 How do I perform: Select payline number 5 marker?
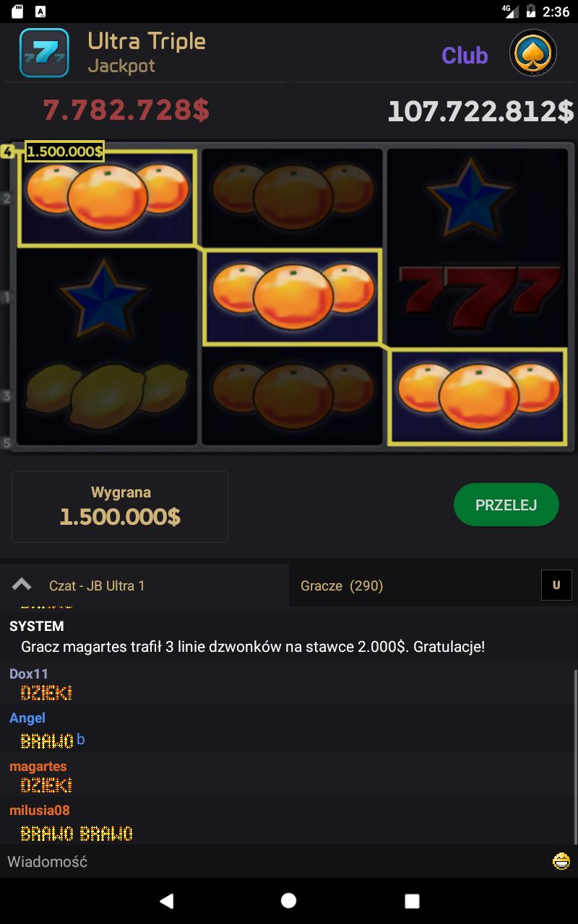coord(7,443)
